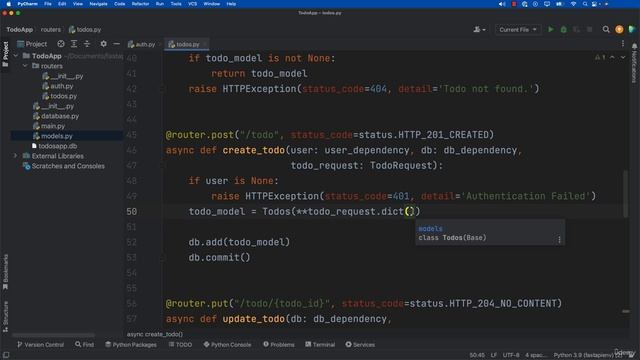640x360 pixels.
Task: Toggle the Project side tab
Action: tap(5, 55)
